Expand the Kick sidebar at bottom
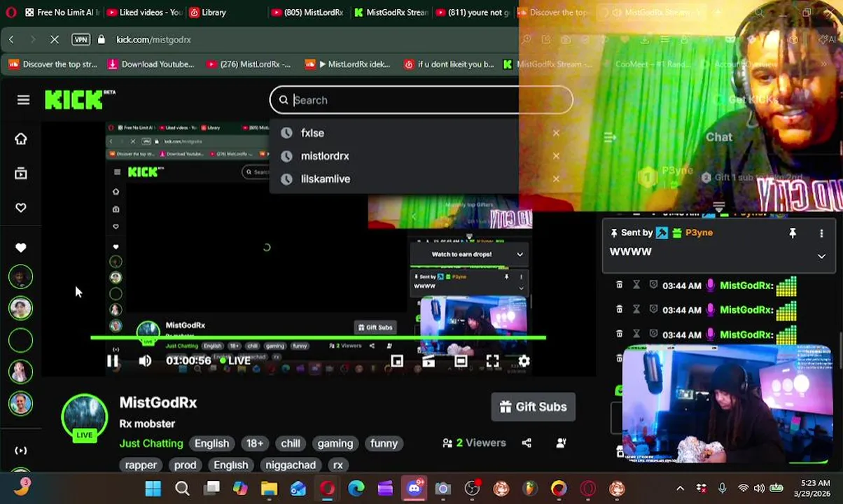The image size is (843, 504). point(21,450)
